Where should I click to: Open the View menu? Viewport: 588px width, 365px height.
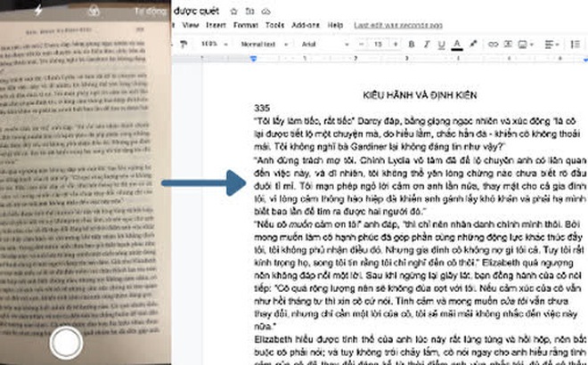coord(191,25)
